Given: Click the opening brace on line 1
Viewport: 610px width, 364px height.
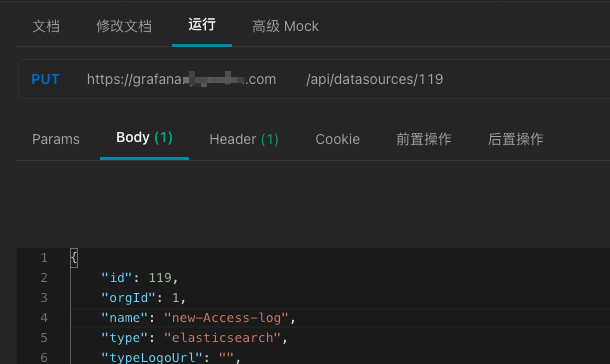Looking at the screenshot, I should [74, 258].
